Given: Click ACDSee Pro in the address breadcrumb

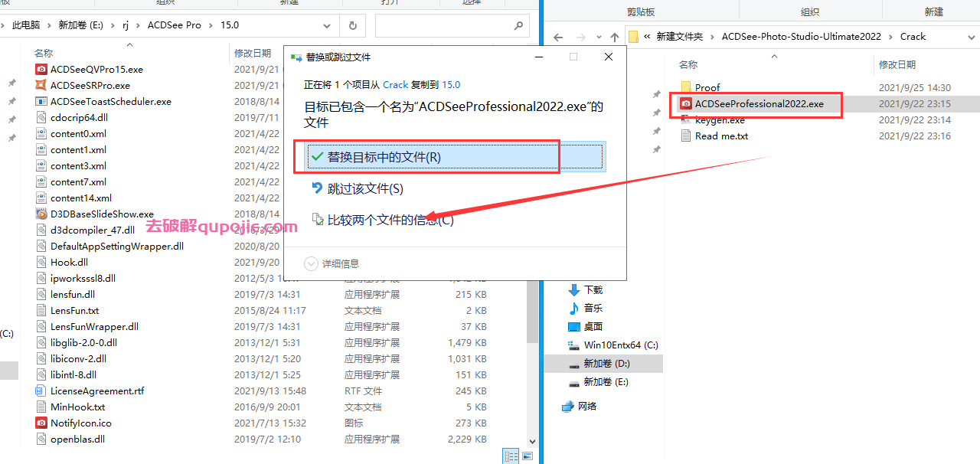Looking at the screenshot, I should click(173, 25).
